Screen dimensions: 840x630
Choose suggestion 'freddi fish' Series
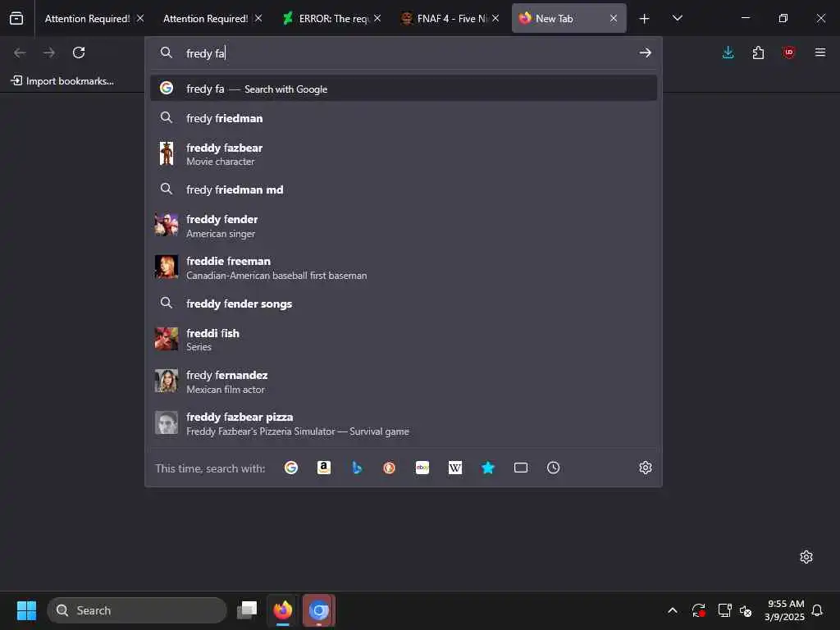pyautogui.click(x=404, y=339)
